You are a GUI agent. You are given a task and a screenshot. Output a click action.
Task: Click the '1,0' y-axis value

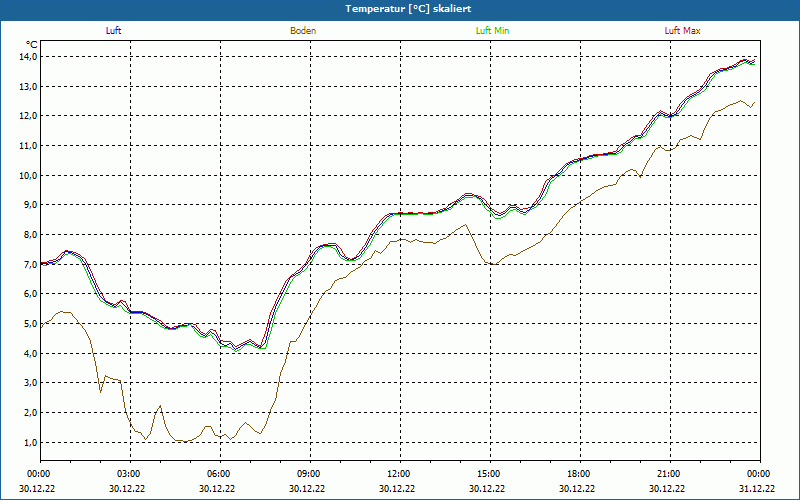tap(31, 442)
